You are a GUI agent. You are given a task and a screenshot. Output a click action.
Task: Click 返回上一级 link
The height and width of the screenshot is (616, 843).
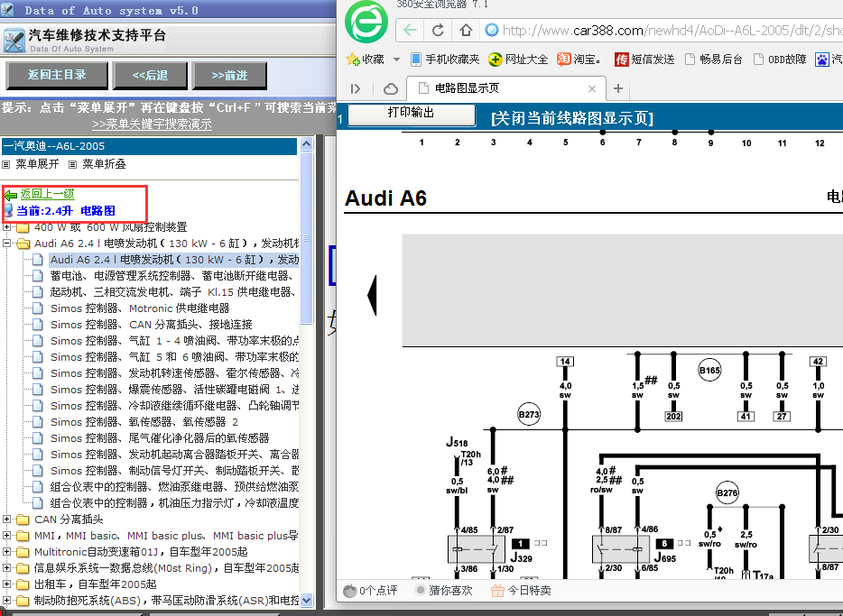[x=47, y=194]
